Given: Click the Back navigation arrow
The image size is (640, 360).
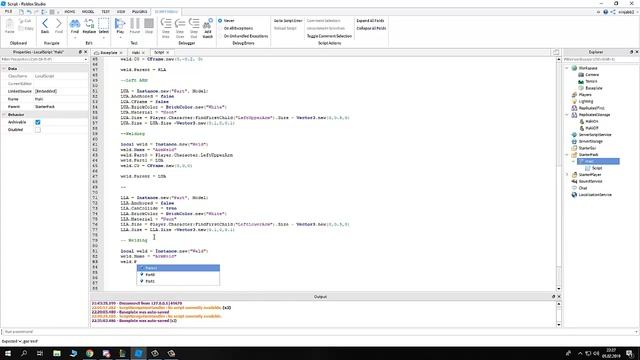Looking at the screenshot, I should click(45, 25).
